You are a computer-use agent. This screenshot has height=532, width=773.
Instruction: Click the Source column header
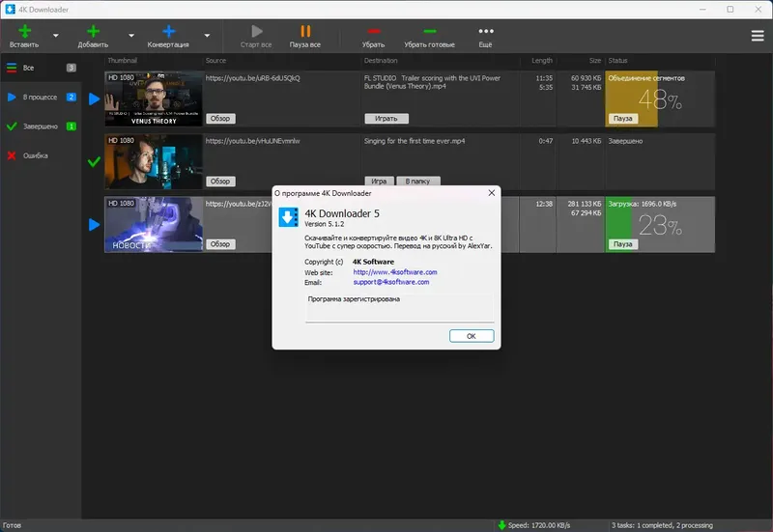215,61
